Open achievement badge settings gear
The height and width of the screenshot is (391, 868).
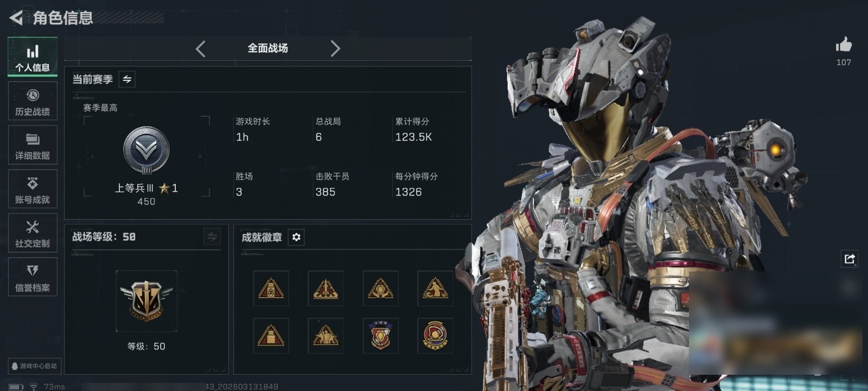coord(296,237)
